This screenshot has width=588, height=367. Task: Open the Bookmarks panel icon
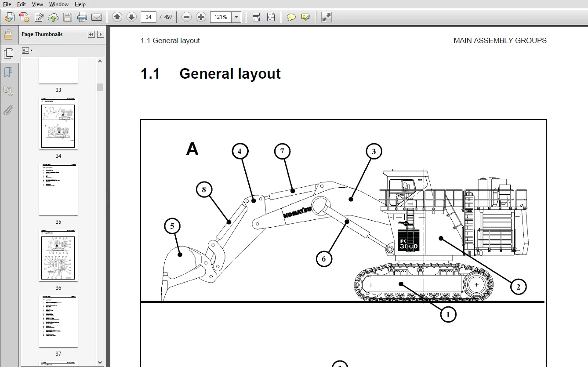(8, 72)
